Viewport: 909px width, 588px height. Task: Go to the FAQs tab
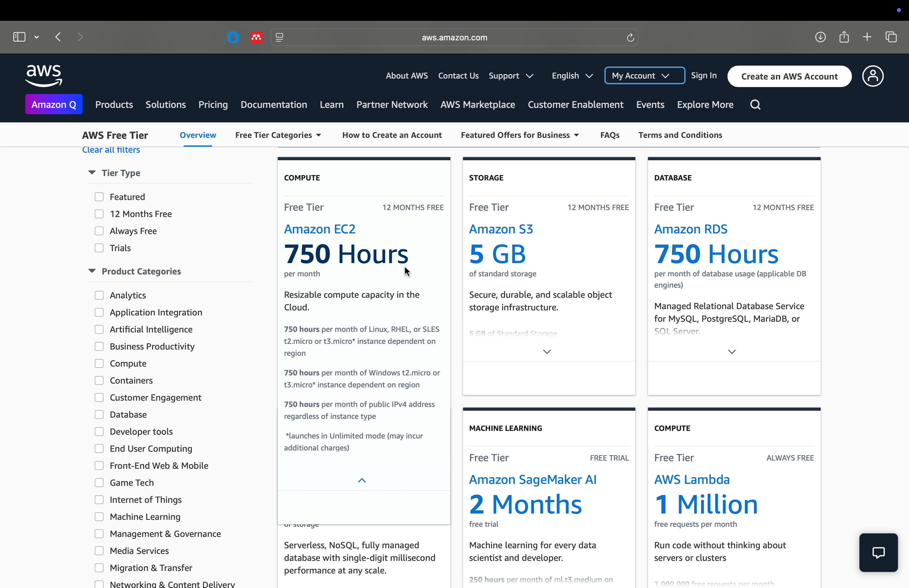coord(610,135)
